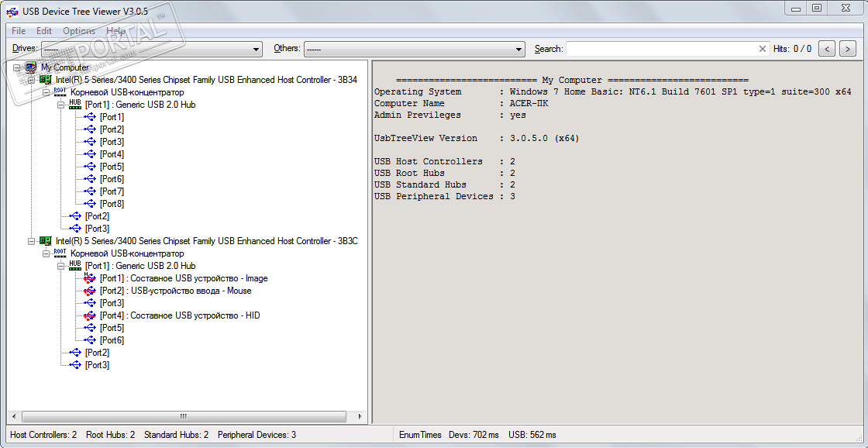Collapse root hub under 3B34 controller
Image resolution: width=868 pixels, height=448 pixels.
(46, 92)
